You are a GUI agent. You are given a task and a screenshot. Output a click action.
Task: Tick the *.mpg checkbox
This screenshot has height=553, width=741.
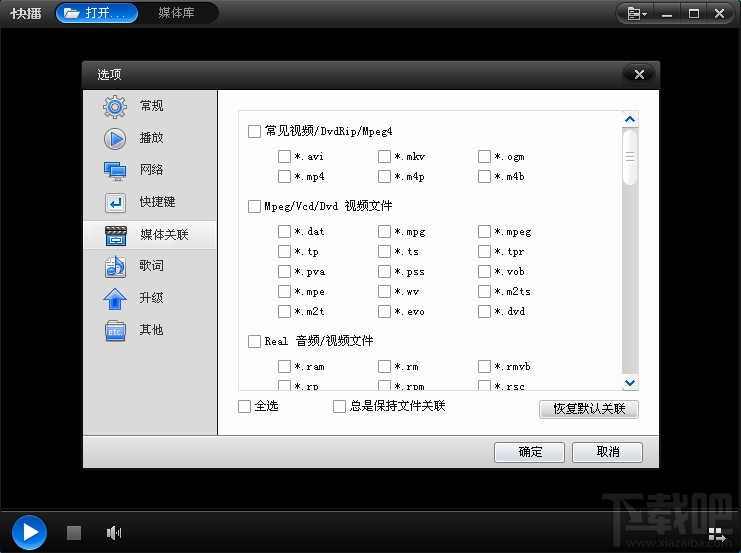coord(384,231)
